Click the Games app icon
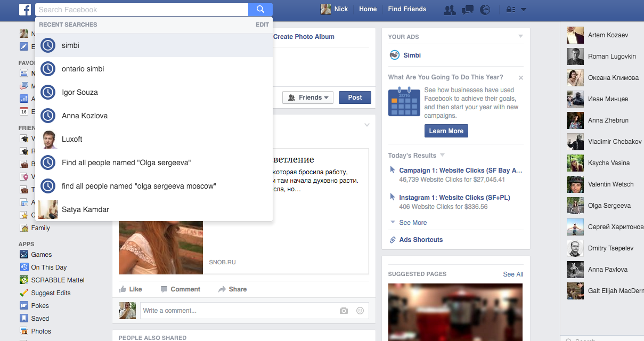Viewport: 644px width, 341px height. click(24, 255)
